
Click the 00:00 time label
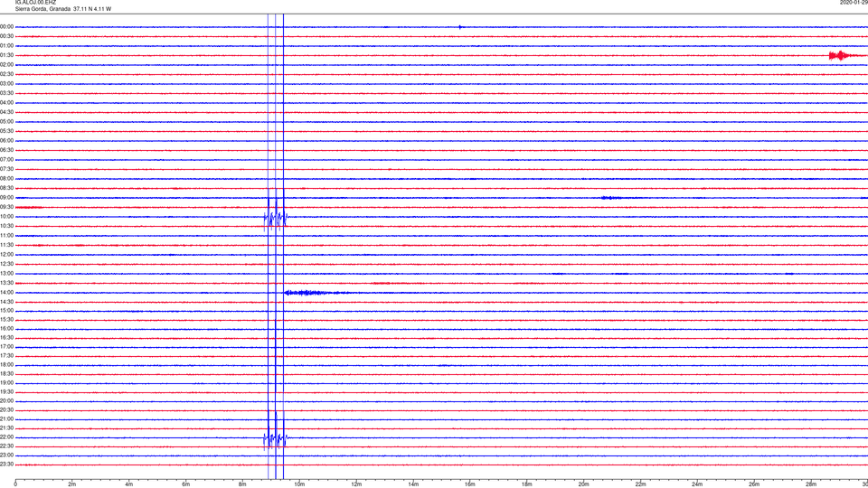point(6,26)
